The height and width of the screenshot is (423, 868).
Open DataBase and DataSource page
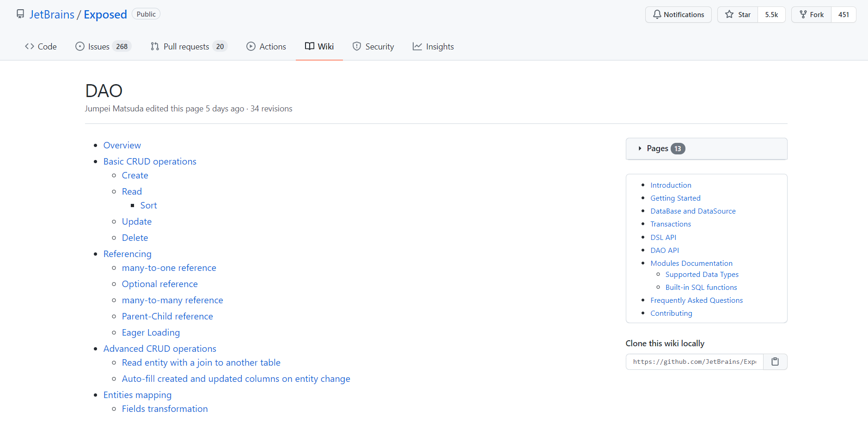[693, 211]
